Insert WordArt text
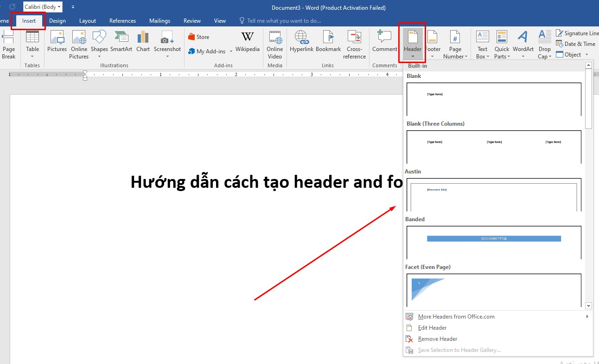The height and width of the screenshot is (364, 599). (x=523, y=45)
